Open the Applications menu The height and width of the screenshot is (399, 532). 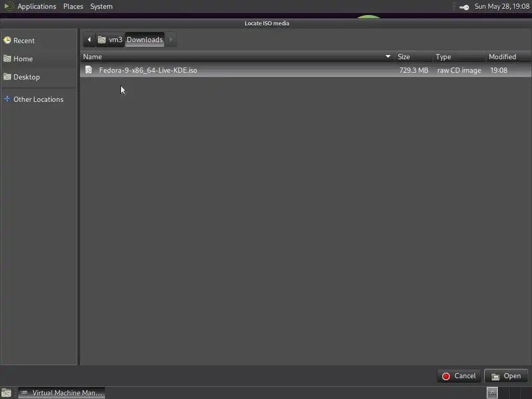(x=37, y=6)
